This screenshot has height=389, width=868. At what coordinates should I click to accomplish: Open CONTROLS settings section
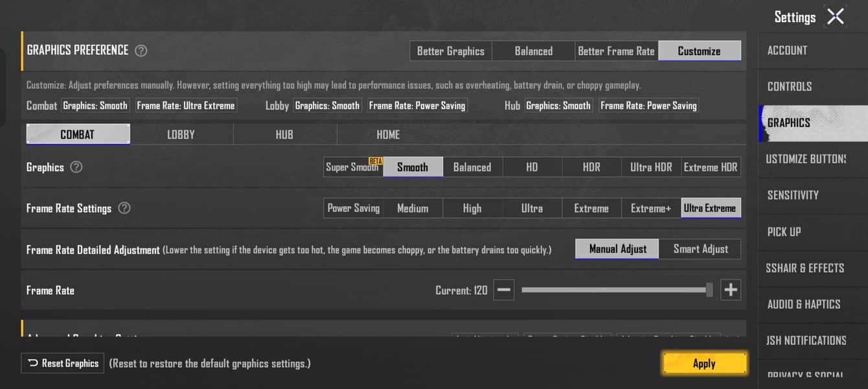813,87
